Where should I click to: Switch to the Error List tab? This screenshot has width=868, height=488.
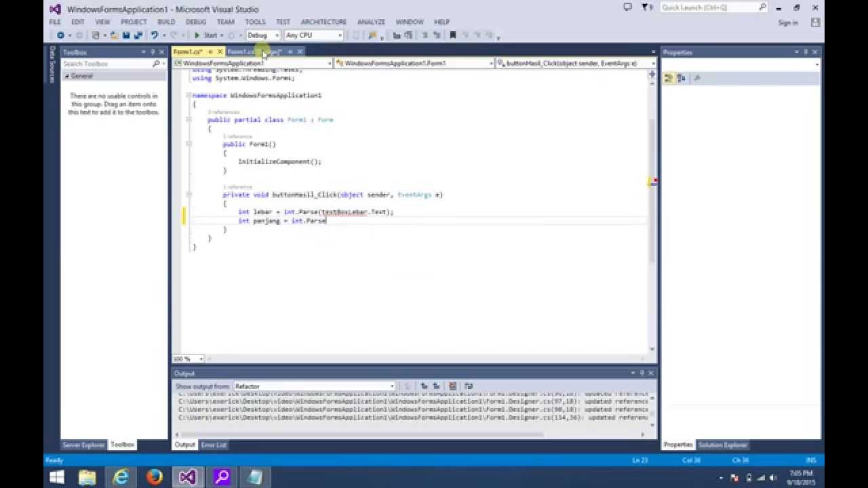click(x=214, y=445)
